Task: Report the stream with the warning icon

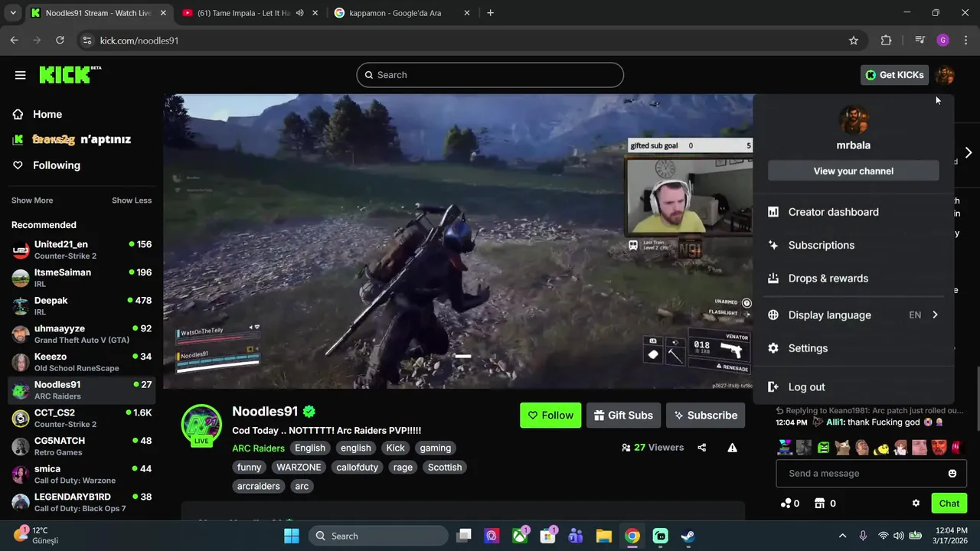Action: click(733, 448)
